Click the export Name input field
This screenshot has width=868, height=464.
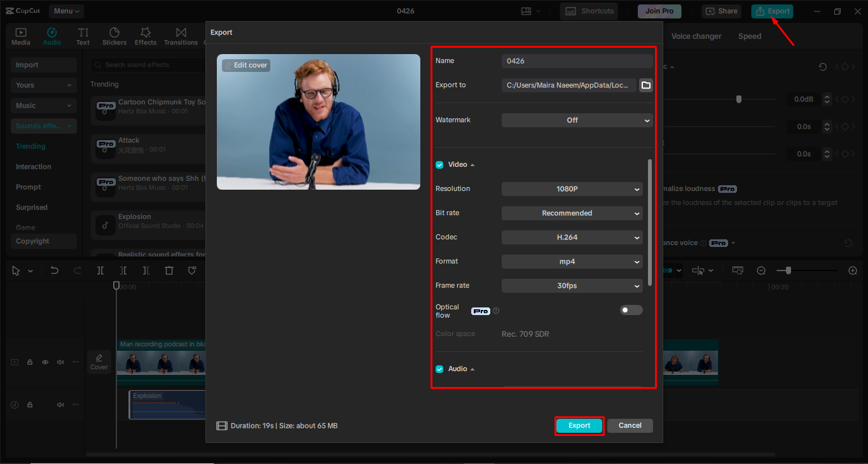point(577,61)
